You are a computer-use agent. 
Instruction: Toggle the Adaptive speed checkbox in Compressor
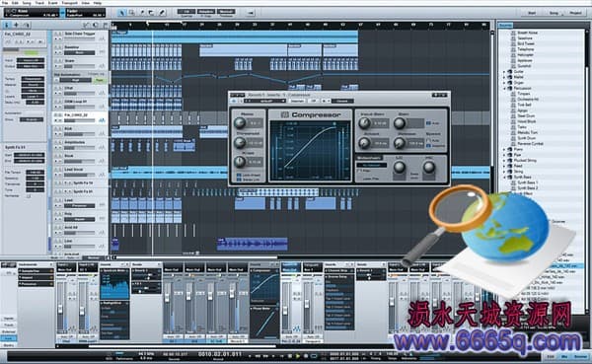[428, 145]
